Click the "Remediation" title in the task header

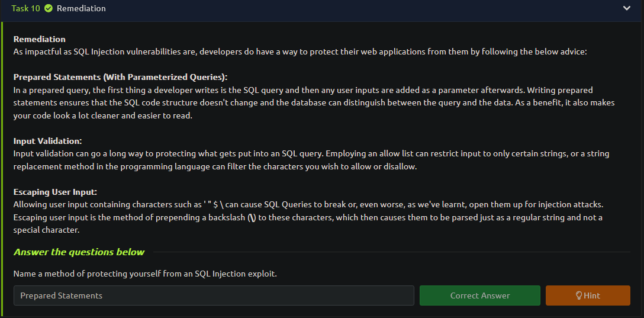81,8
